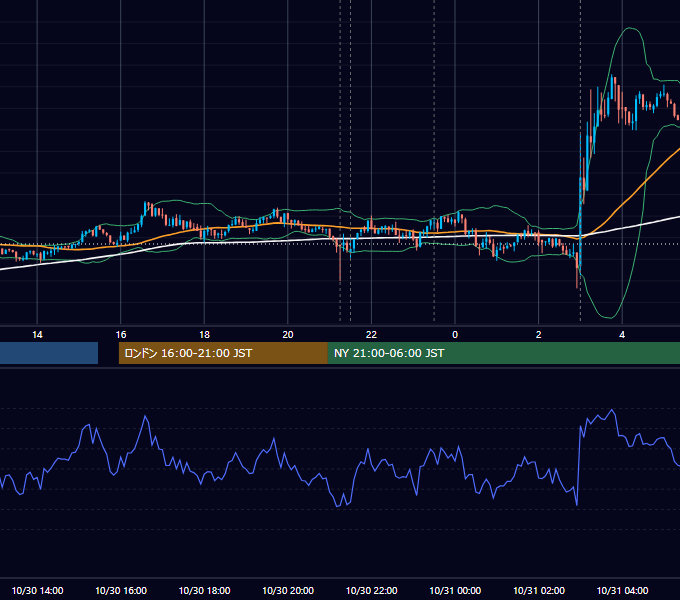Click the 20 hour axis label
Image resolution: width=680 pixels, height=600 pixels.
point(288,335)
